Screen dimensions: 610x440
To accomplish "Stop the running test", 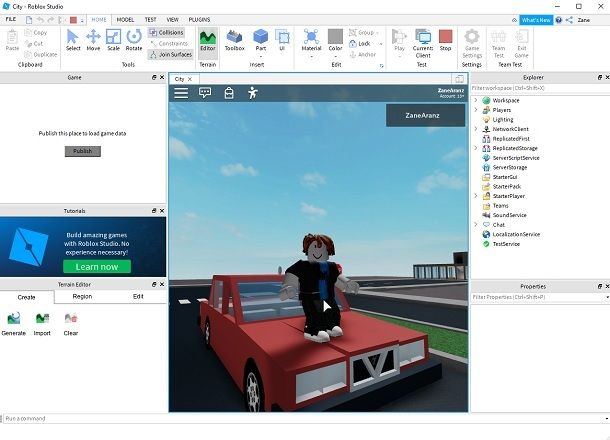I will pyautogui.click(x=445, y=40).
